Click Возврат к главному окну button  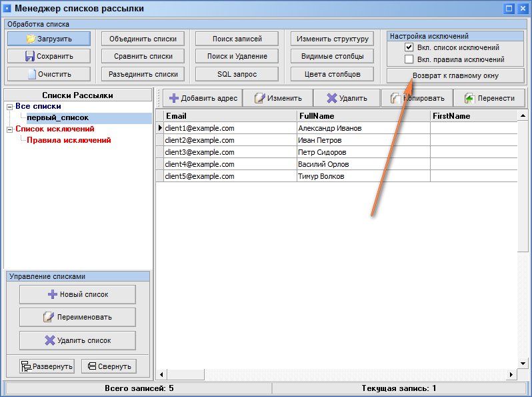coord(455,76)
